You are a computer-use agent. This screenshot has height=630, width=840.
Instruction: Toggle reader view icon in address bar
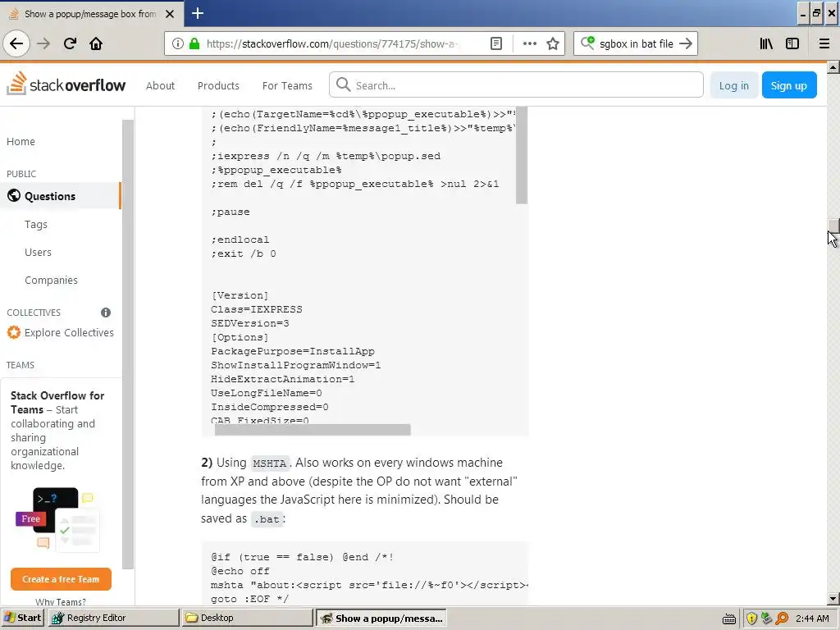pos(496,43)
